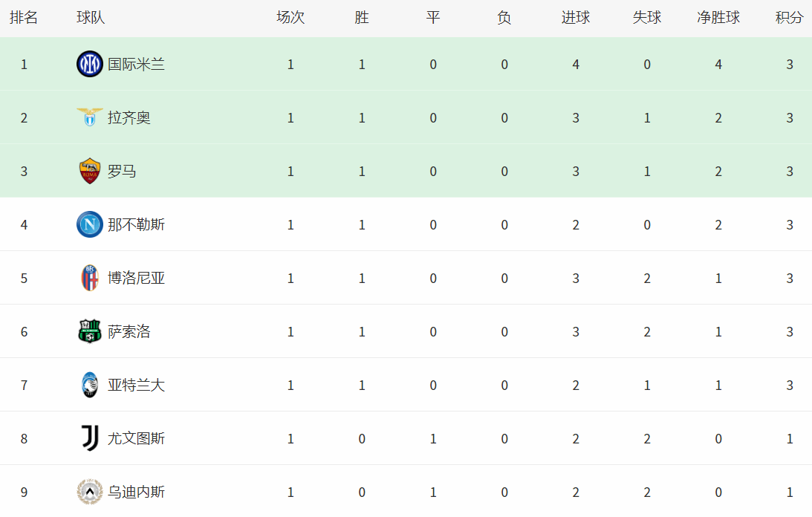Click the Udinese club crest
The image size is (812, 517).
(90, 492)
